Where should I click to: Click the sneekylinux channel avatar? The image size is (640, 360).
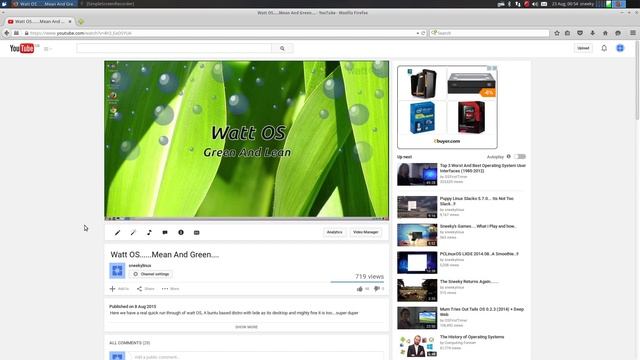(117, 271)
